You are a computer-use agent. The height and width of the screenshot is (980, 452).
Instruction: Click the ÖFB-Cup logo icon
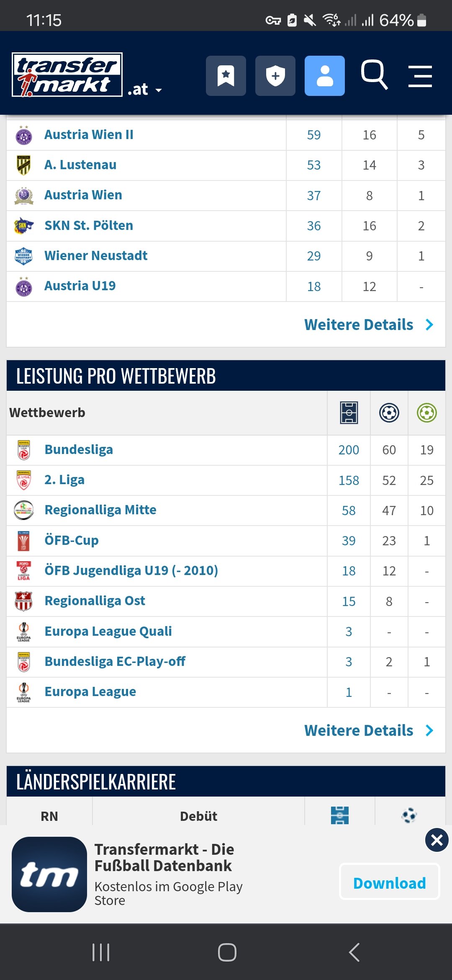coord(24,541)
